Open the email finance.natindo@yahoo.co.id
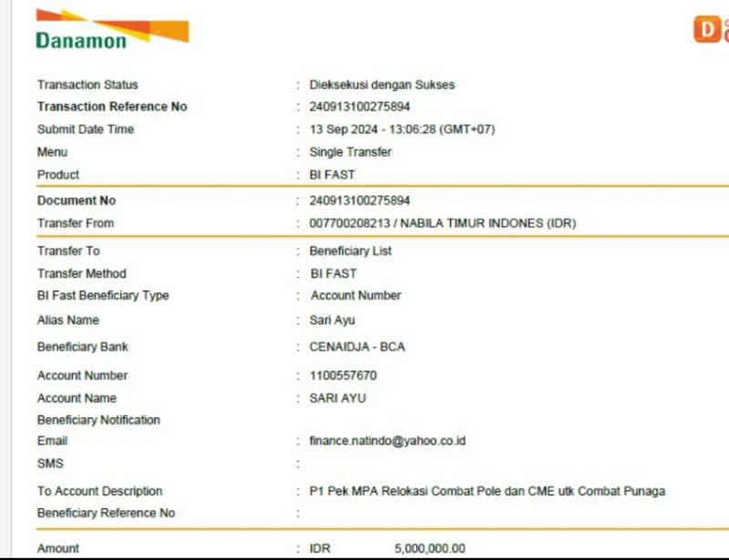This screenshot has width=729, height=560. (387, 441)
